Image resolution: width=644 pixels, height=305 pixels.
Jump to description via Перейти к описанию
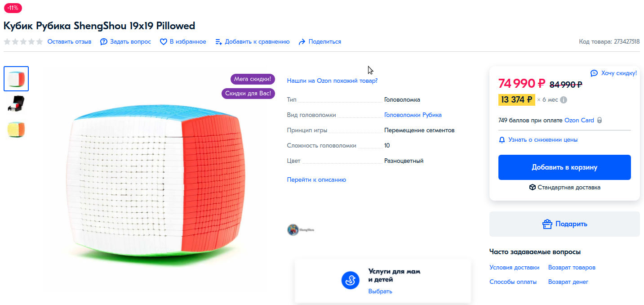click(x=316, y=180)
